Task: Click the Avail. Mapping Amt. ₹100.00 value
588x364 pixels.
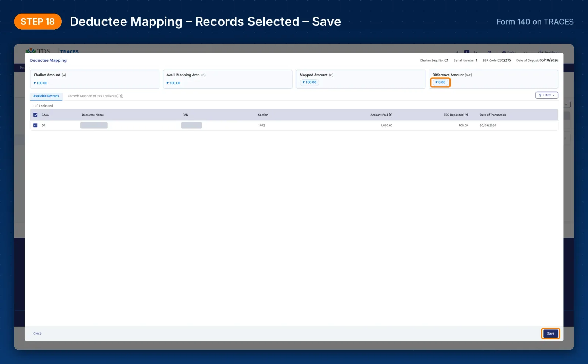Action: 173,83
